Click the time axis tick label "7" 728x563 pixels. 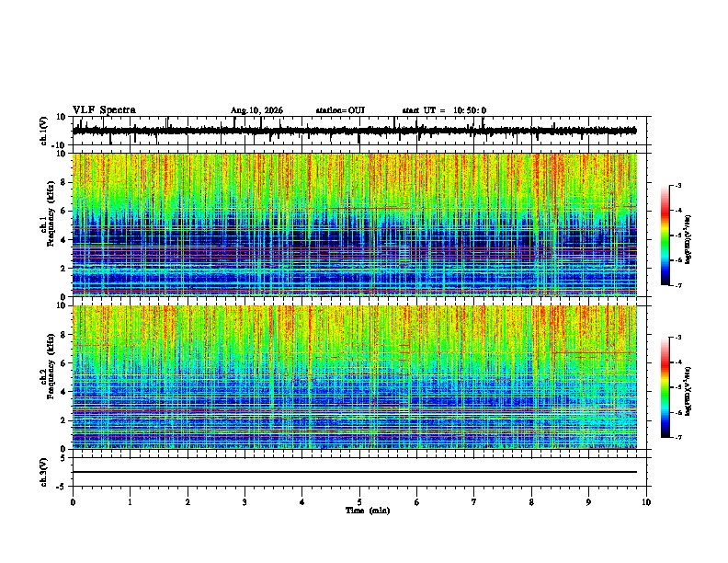point(474,502)
